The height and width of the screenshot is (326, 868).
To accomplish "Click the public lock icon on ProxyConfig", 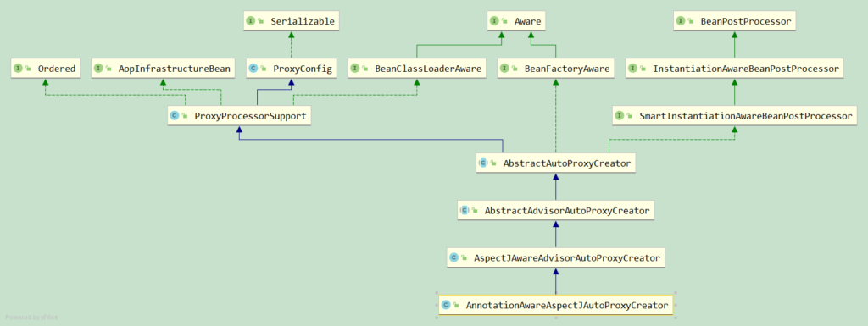I will click(263, 69).
